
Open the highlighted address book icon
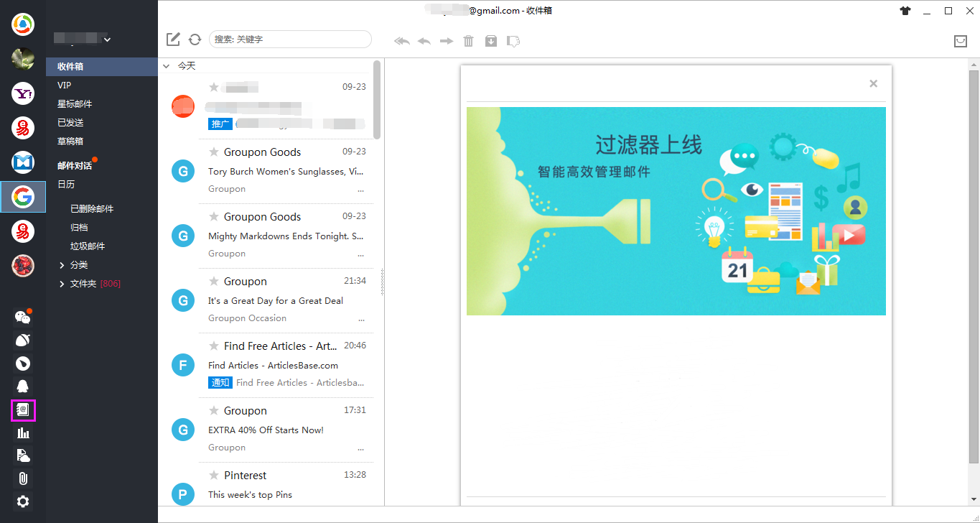click(22, 409)
